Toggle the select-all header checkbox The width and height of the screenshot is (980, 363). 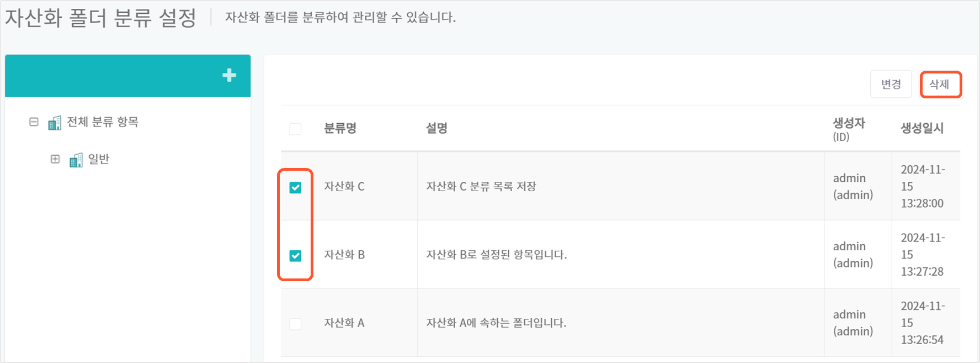pos(295,129)
